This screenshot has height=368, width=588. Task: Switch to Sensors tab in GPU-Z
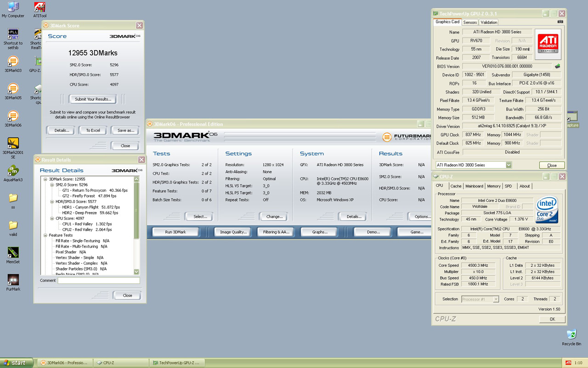click(470, 22)
